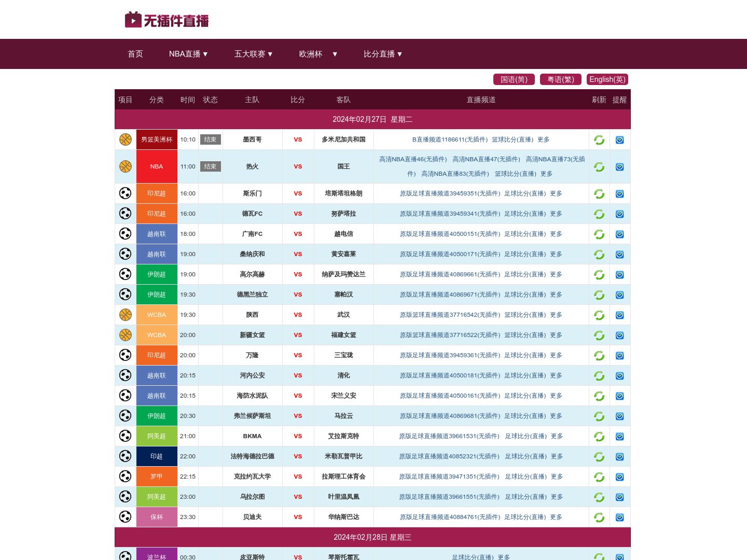Refresh the 克拉约瓦大学 match row
The width and height of the screenshot is (747, 560).
[x=599, y=477]
